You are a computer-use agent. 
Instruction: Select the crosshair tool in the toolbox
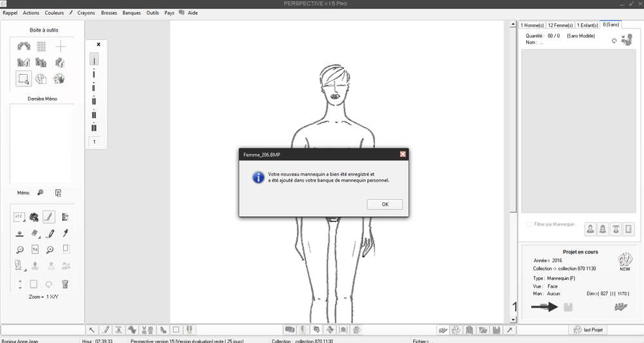(60, 46)
